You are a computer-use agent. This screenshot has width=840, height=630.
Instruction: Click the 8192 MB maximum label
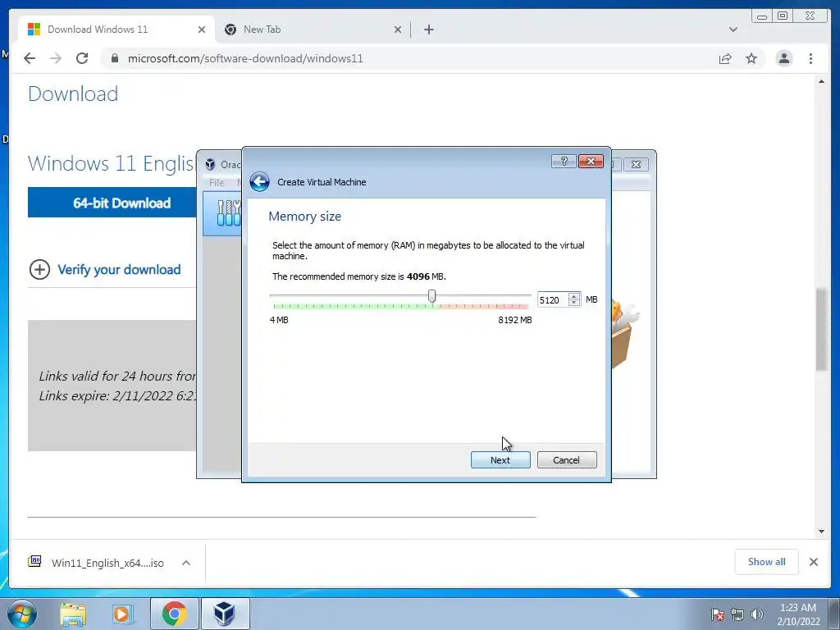[515, 320]
